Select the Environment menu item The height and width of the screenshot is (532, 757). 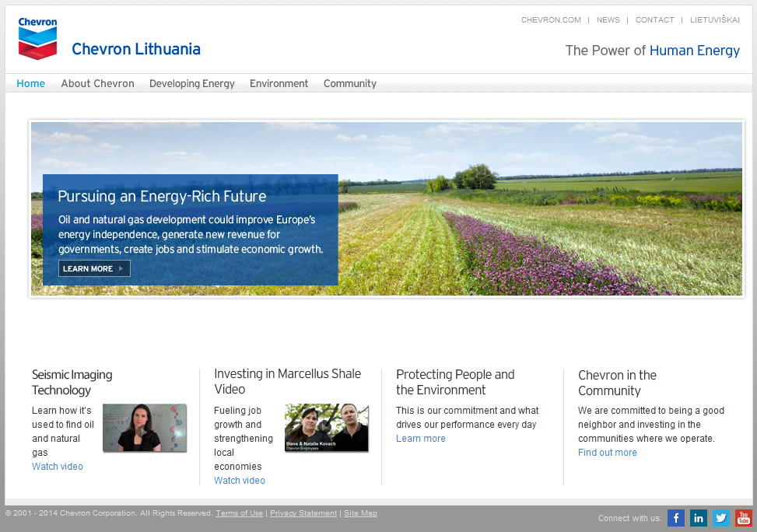coord(279,83)
